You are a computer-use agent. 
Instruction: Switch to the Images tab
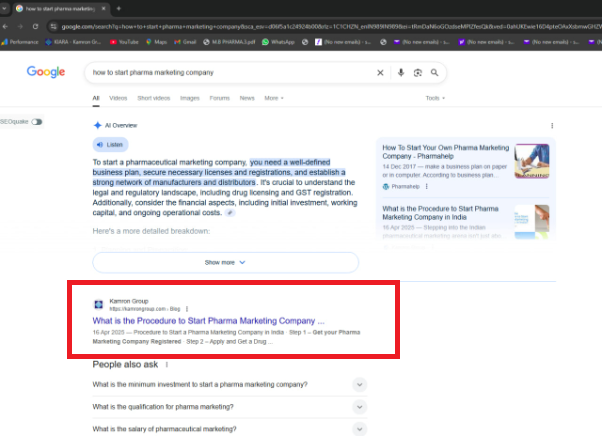click(188, 98)
